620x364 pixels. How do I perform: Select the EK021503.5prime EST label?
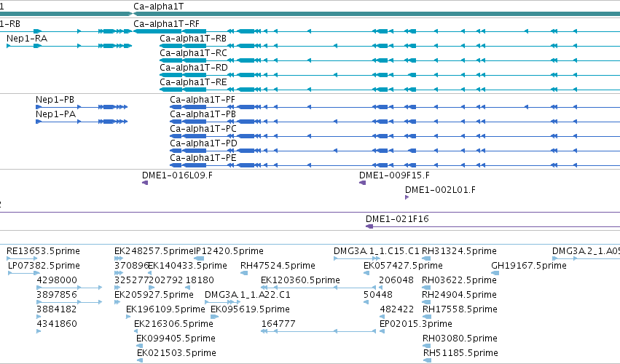tap(177, 354)
